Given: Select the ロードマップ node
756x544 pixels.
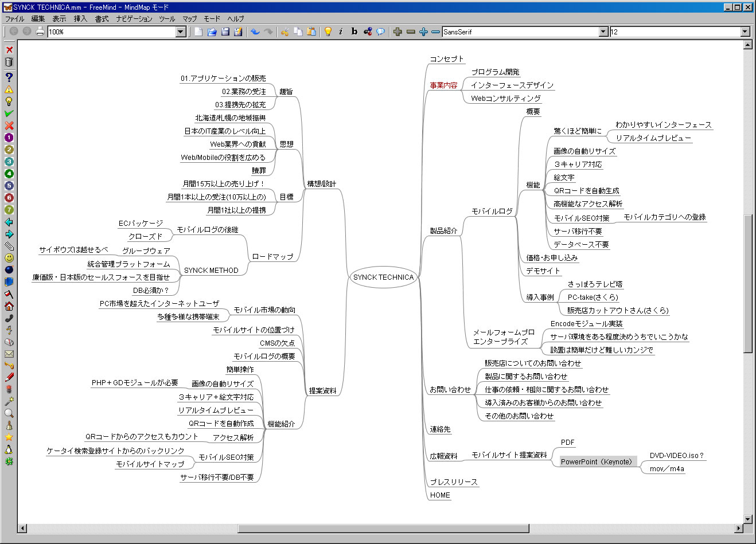Looking at the screenshot, I should coord(273,257).
